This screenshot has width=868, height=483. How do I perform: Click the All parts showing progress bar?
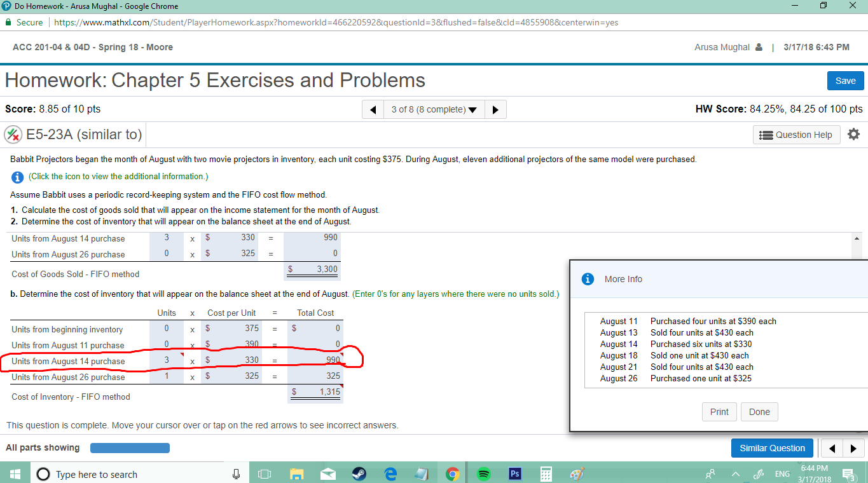130,447
